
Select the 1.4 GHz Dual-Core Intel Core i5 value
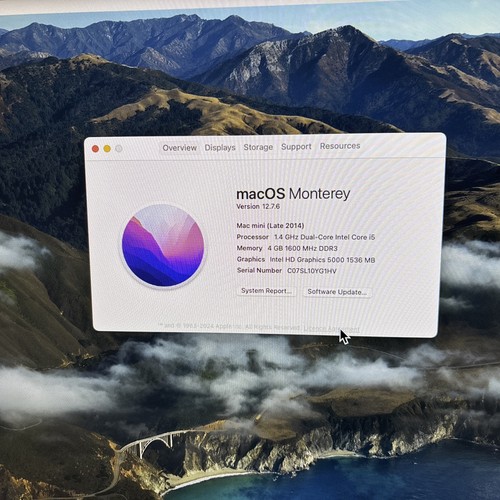[x=324, y=237]
